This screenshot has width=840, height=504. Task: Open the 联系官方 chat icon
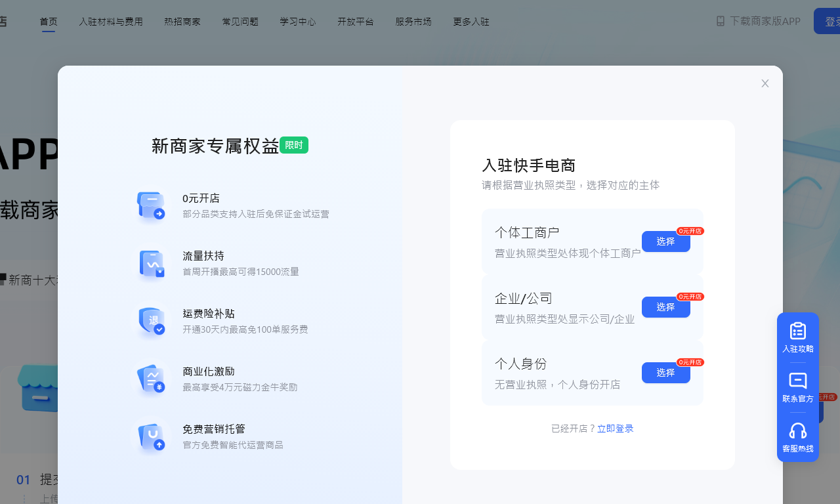pos(798,381)
